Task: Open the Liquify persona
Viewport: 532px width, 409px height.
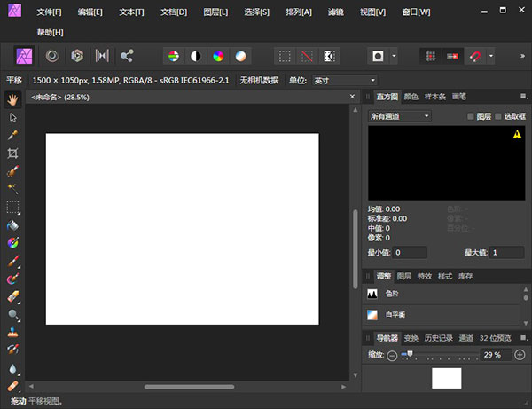Action: 52,56
